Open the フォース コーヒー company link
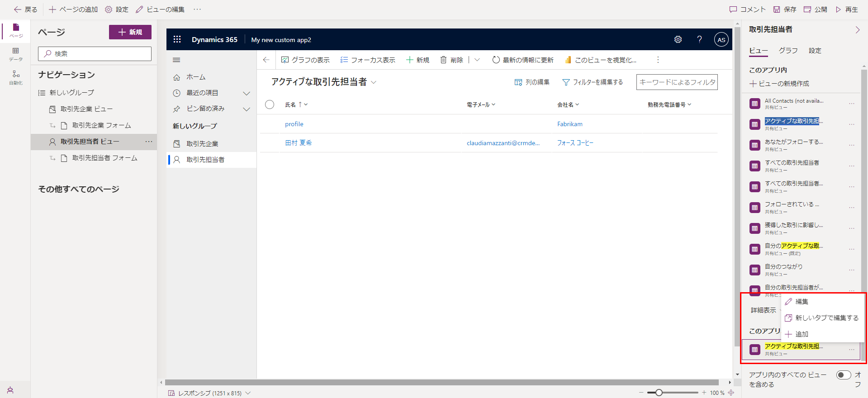Screen dimensions: 868x398 coord(575,142)
